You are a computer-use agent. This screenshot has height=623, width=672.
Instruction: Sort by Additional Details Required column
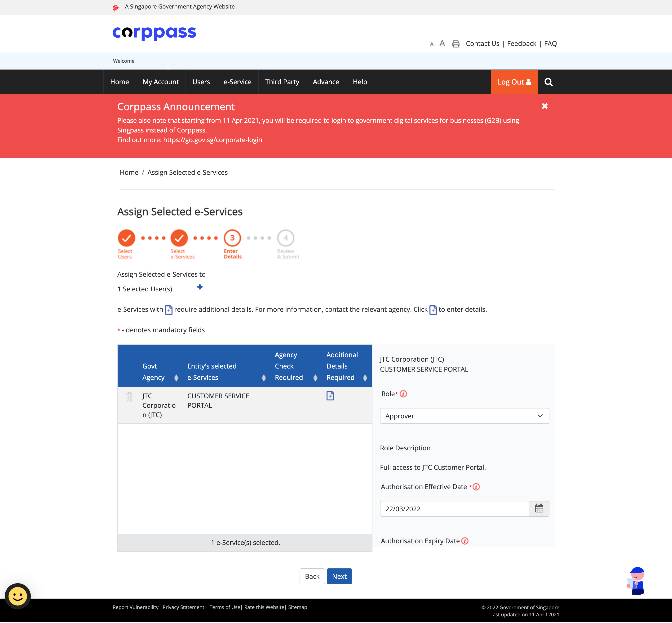365,378
